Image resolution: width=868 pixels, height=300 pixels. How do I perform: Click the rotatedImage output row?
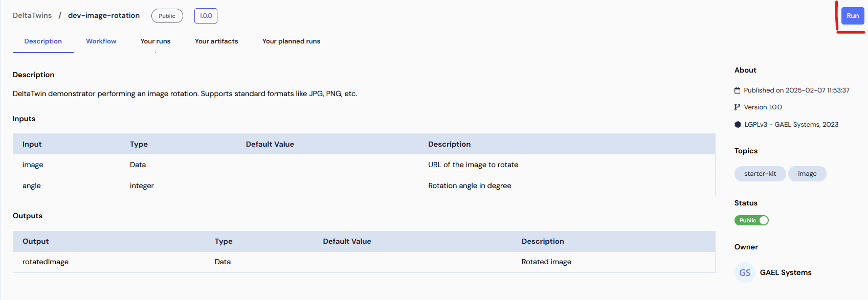tap(364, 262)
